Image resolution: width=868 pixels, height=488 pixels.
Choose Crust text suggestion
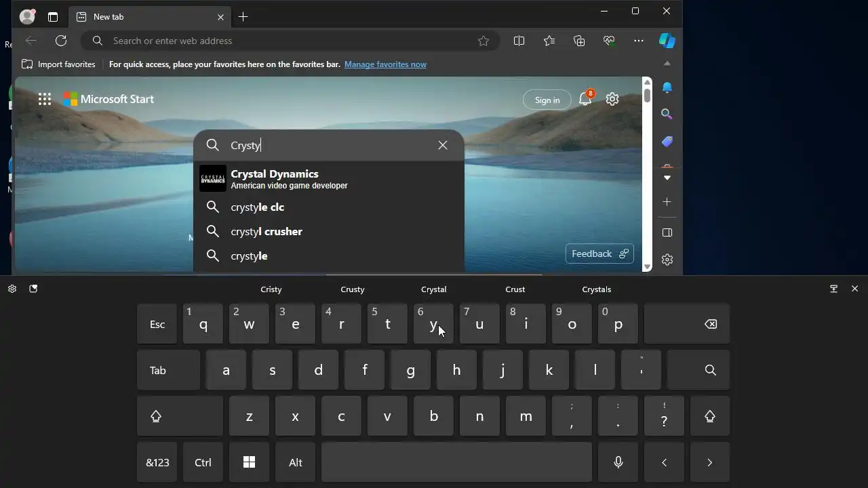[x=515, y=289]
